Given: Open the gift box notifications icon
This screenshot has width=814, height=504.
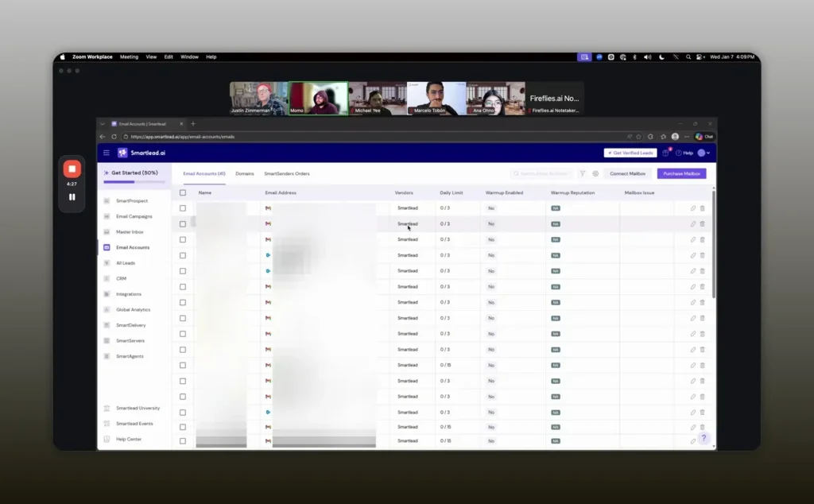Looking at the screenshot, I should pos(665,153).
